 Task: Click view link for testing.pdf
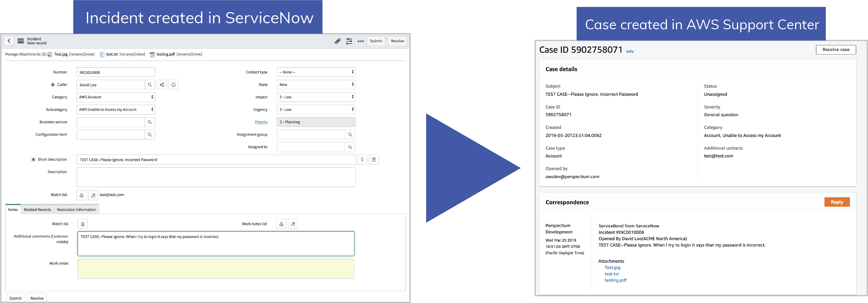pos(196,54)
